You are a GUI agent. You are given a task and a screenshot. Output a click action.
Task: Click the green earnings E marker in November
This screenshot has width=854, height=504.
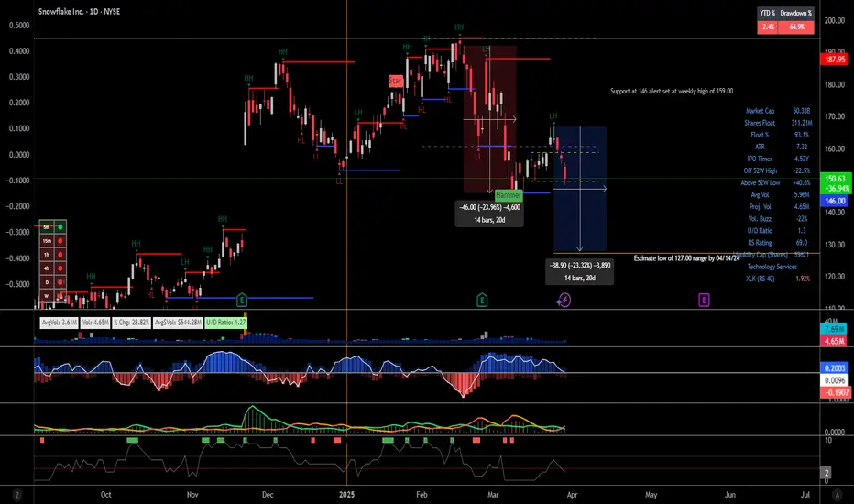(242, 300)
